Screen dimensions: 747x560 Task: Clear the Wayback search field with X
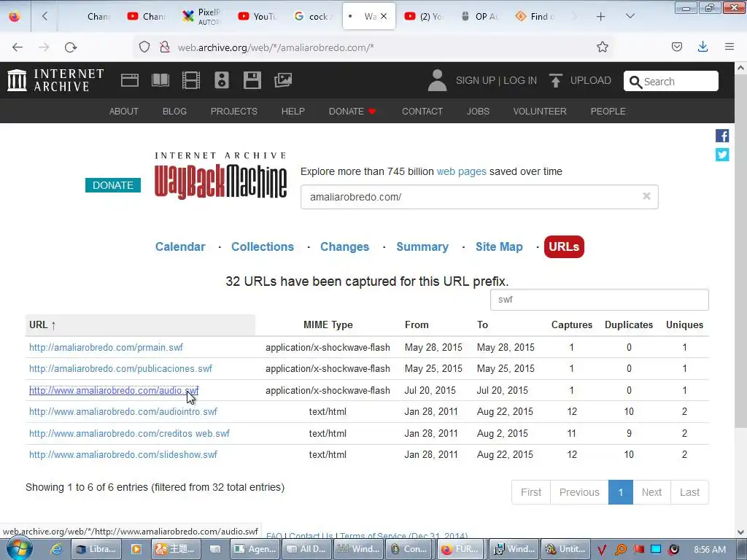point(646,196)
